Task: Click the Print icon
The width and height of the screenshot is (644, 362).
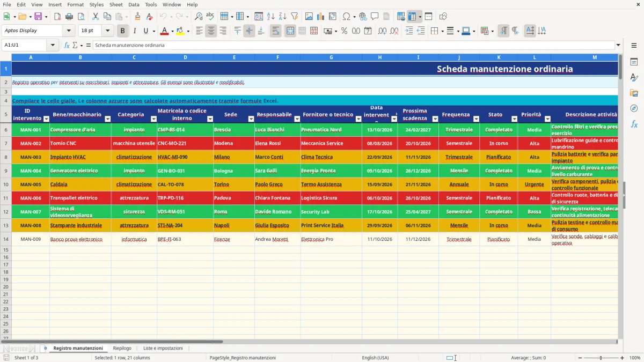Action: click(x=69, y=17)
